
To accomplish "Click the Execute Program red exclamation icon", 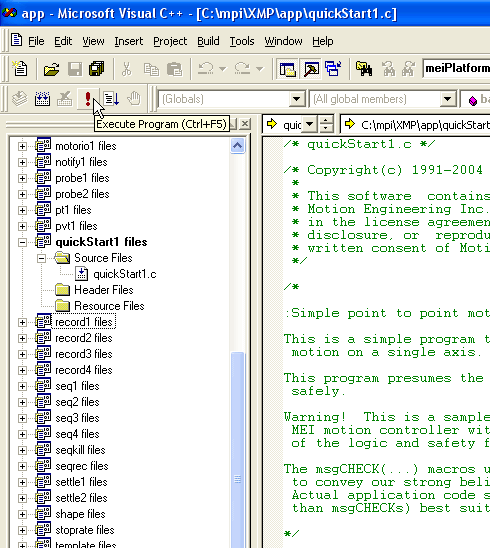I will pyautogui.click(x=88, y=99).
